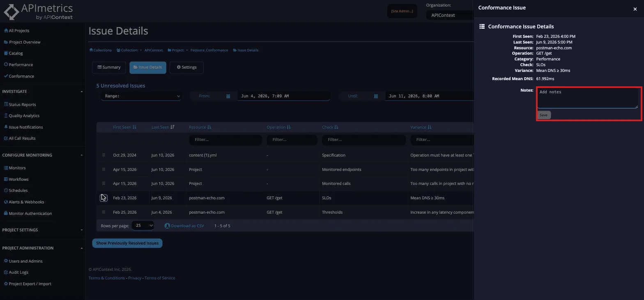
Task: Open Until date calendar icon
Action: click(x=376, y=96)
